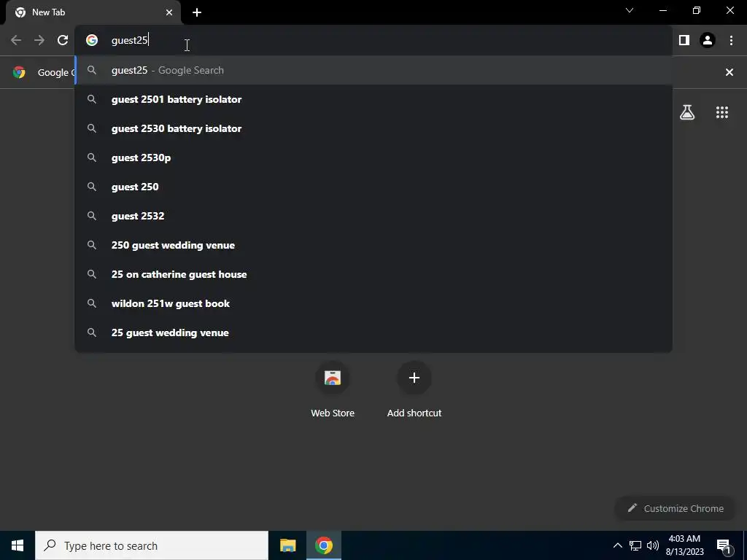Open the profile avatar menu

(x=708, y=41)
